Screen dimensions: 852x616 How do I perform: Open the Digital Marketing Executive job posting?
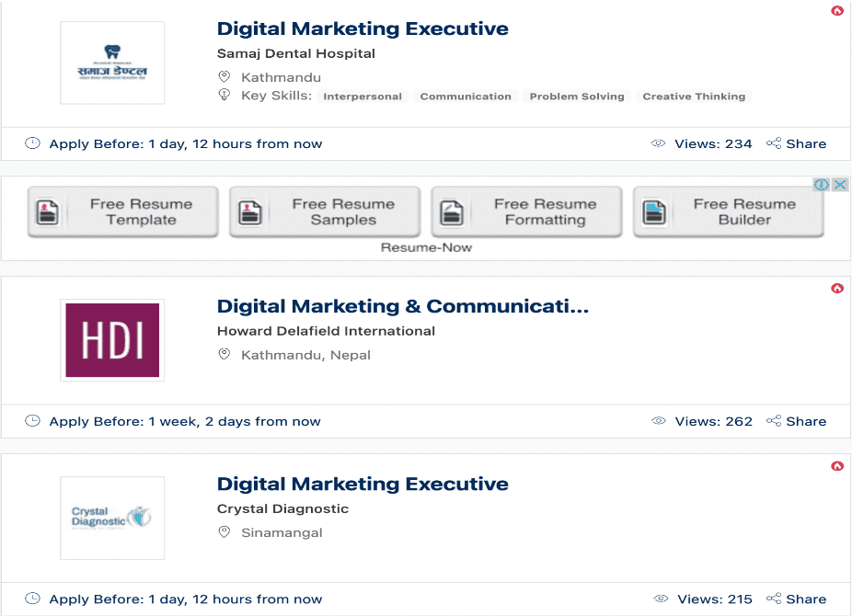[361, 29]
